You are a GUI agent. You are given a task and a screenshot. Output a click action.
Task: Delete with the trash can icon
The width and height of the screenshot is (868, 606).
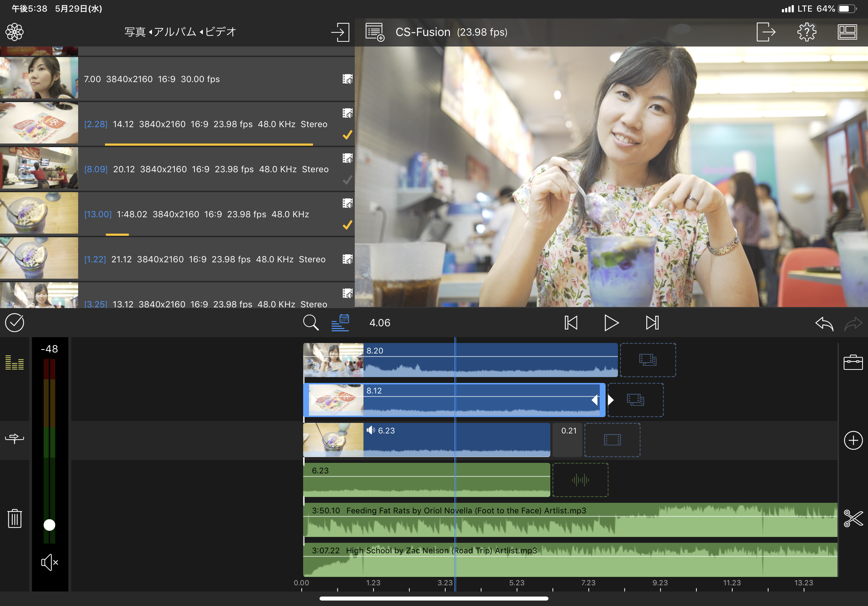click(15, 518)
